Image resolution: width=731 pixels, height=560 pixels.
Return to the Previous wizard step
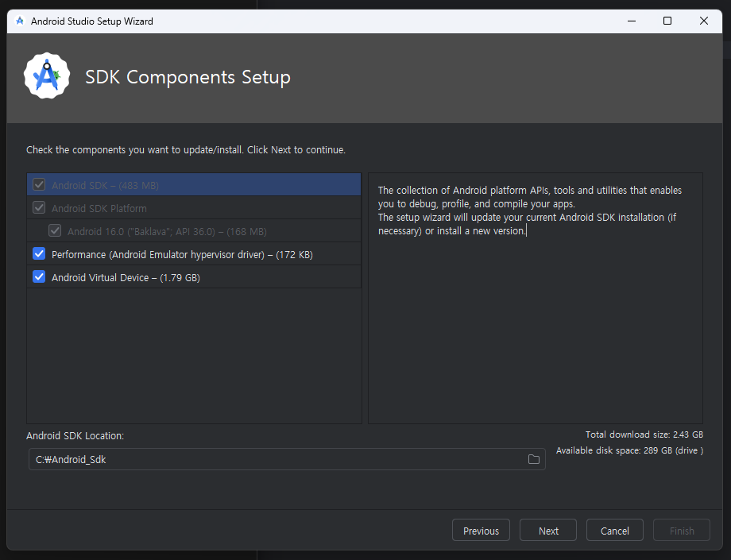click(482, 531)
